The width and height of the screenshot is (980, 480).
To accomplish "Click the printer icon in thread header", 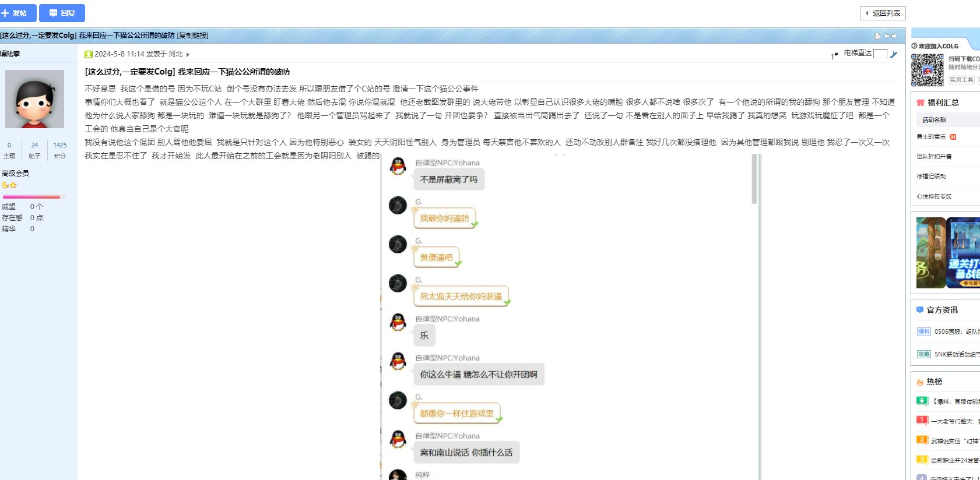I will click(x=877, y=36).
